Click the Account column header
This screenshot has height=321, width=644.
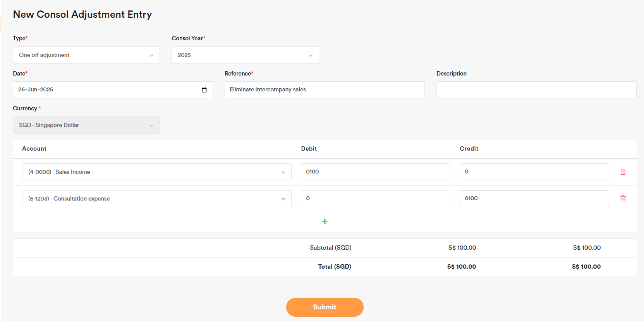click(x=34, y=149)
